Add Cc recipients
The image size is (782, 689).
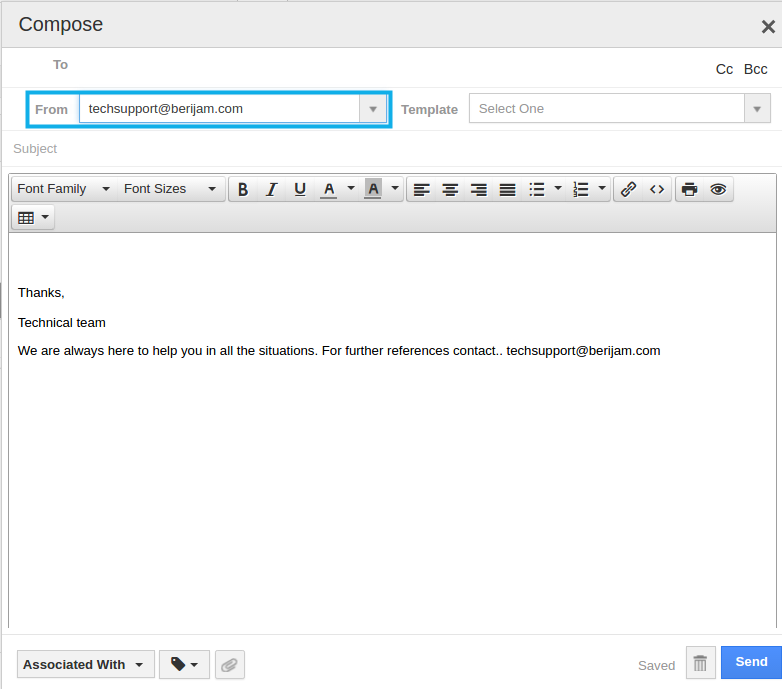pyautogui.click(x=724, y=69)
